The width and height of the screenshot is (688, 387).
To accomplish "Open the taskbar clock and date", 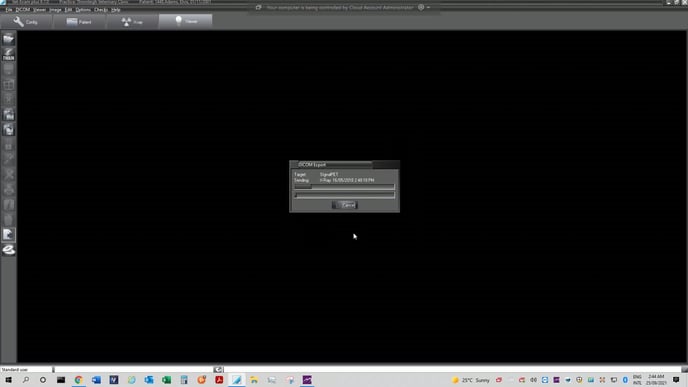I will point(656,380).
